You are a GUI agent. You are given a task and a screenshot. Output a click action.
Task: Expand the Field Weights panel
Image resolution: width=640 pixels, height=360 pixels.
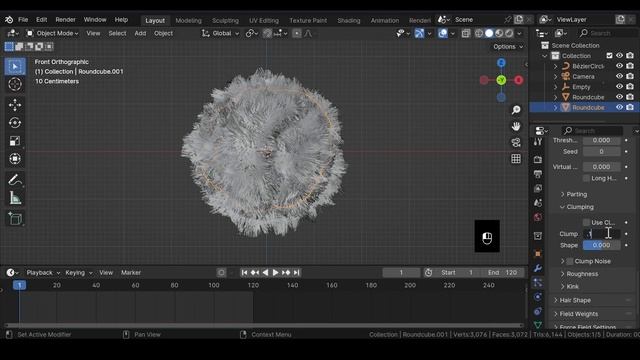click(578, 314)
